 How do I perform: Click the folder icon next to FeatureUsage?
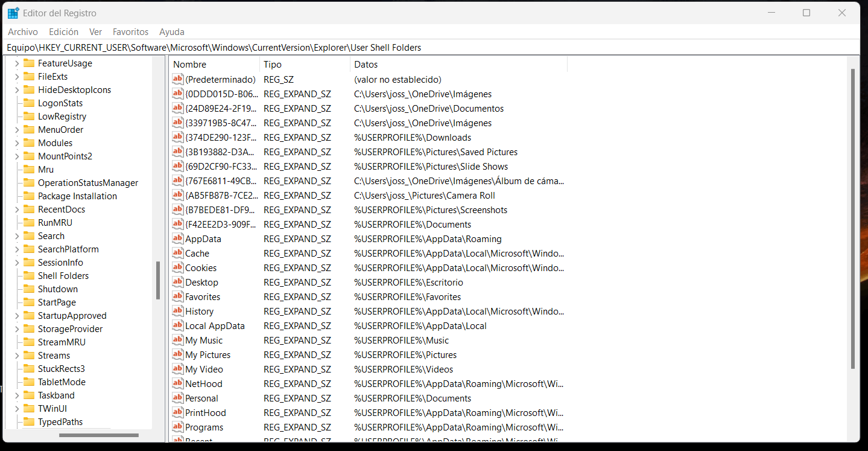coord(29,63)
